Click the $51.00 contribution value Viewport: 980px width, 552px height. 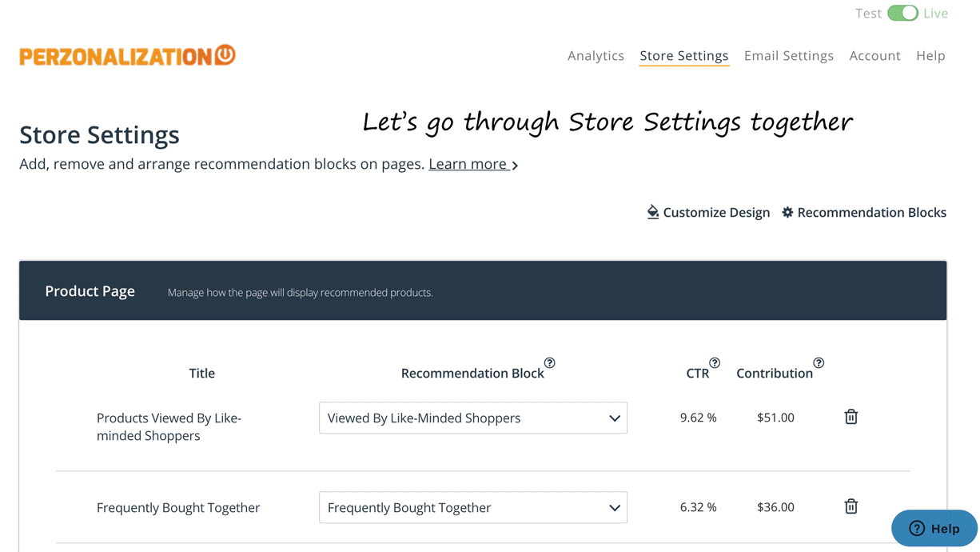click(775, 418)
